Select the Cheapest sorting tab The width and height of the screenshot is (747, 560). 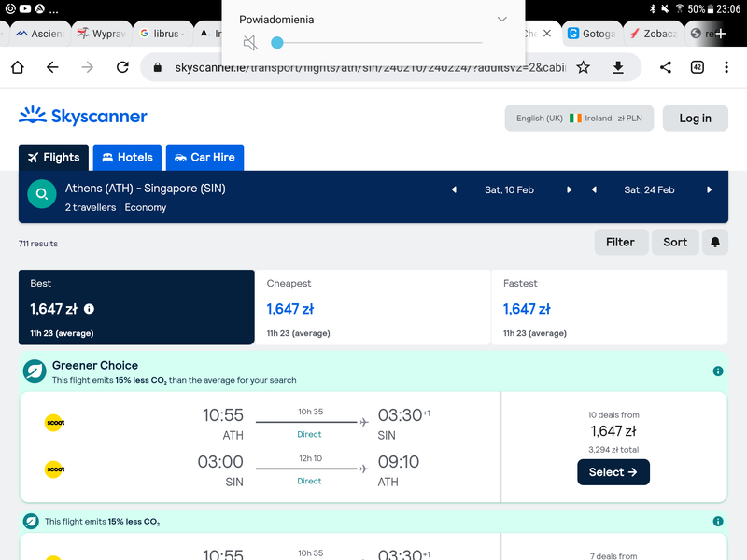(x=373, y=307)
